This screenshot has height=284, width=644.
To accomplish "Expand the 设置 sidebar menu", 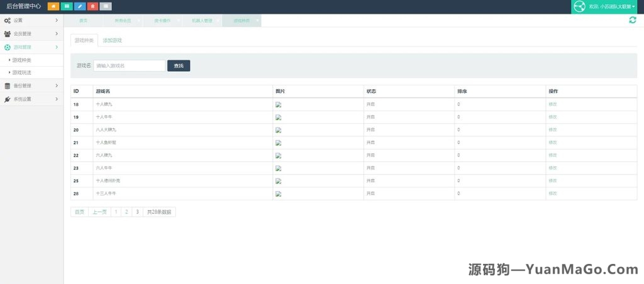I will pos(31,21).
